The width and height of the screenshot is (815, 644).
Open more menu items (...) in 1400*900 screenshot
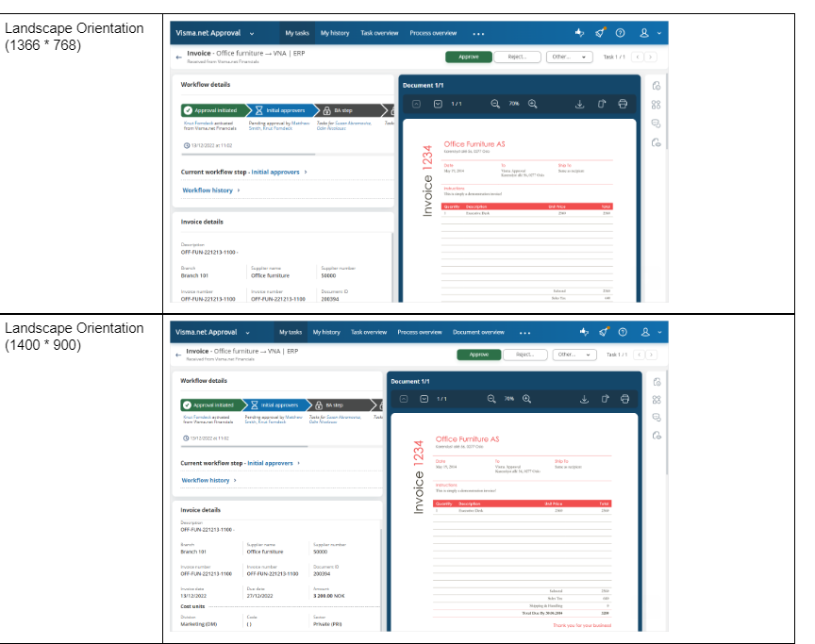(525, 333)
